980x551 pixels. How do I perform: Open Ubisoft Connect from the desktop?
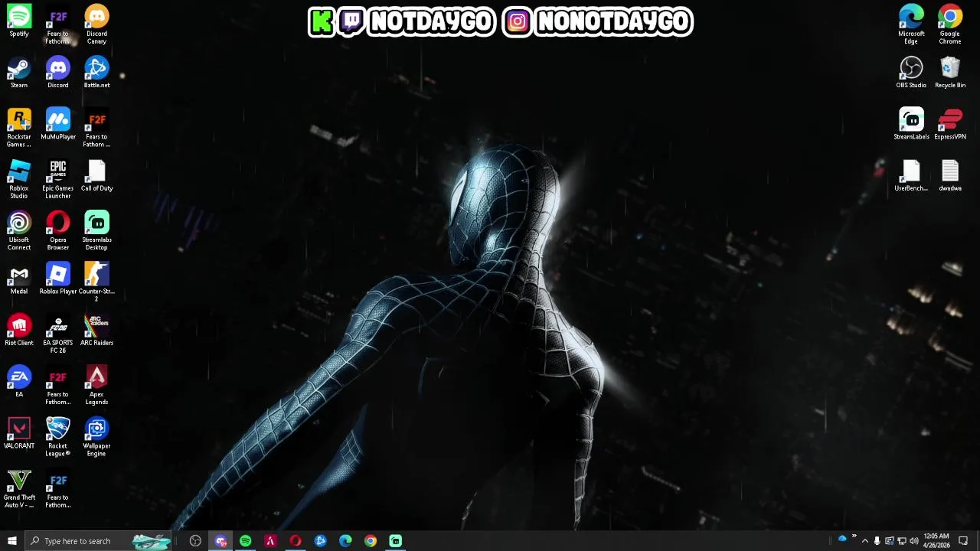[x=19, y=230]
